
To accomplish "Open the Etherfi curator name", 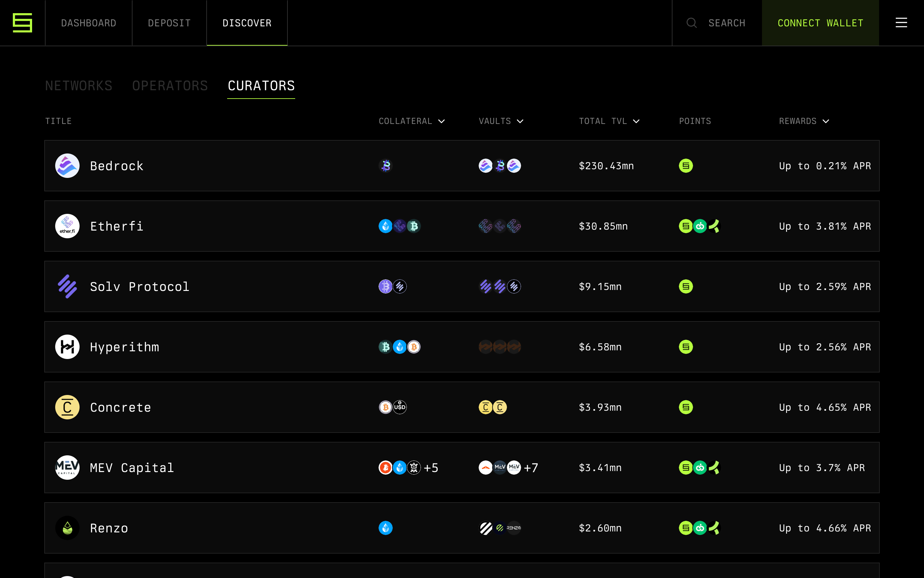I will pyautogui.click(x=117, y=226).
